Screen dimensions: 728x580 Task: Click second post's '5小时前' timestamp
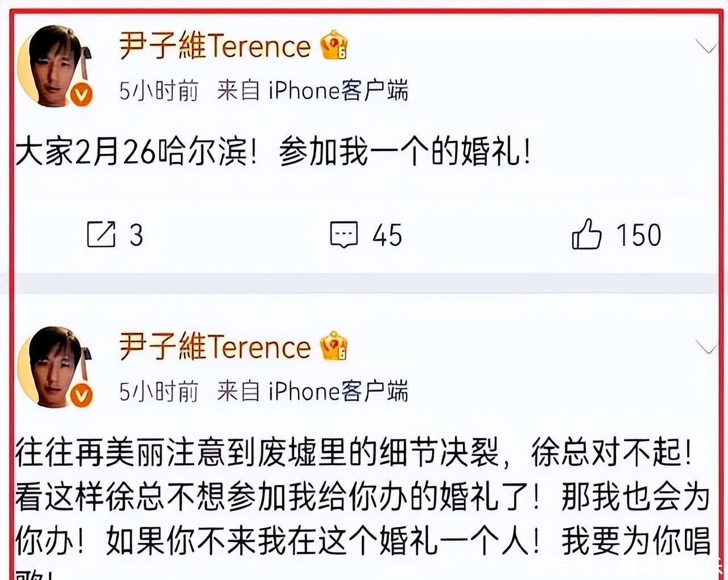tap(159, 392)
